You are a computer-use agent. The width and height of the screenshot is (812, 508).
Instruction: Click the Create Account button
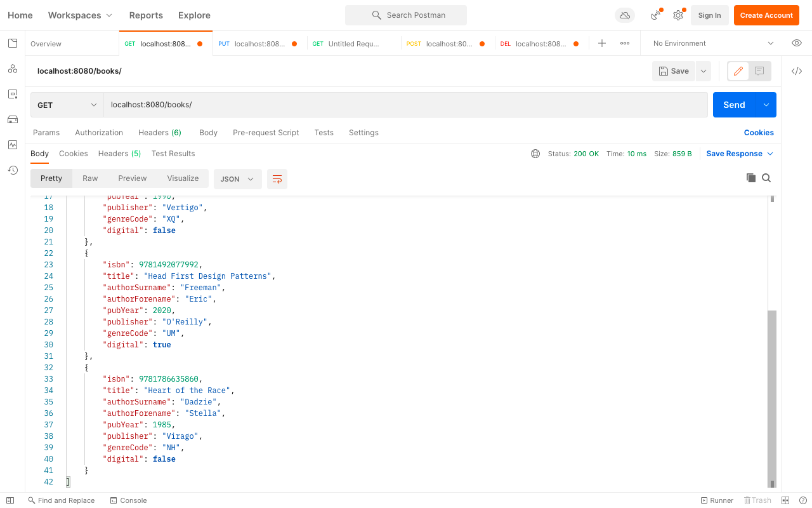(x=766, y=15)
